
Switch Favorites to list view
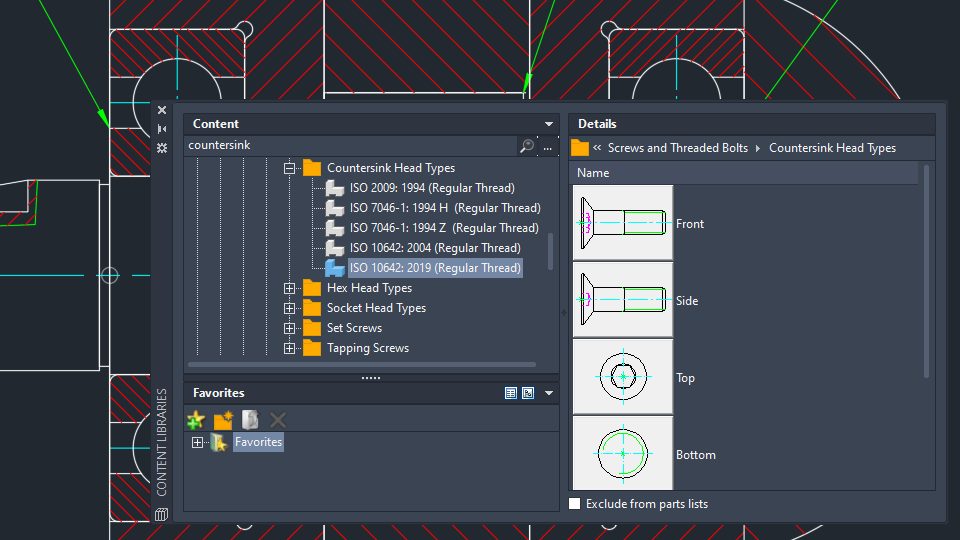point(511,393)
